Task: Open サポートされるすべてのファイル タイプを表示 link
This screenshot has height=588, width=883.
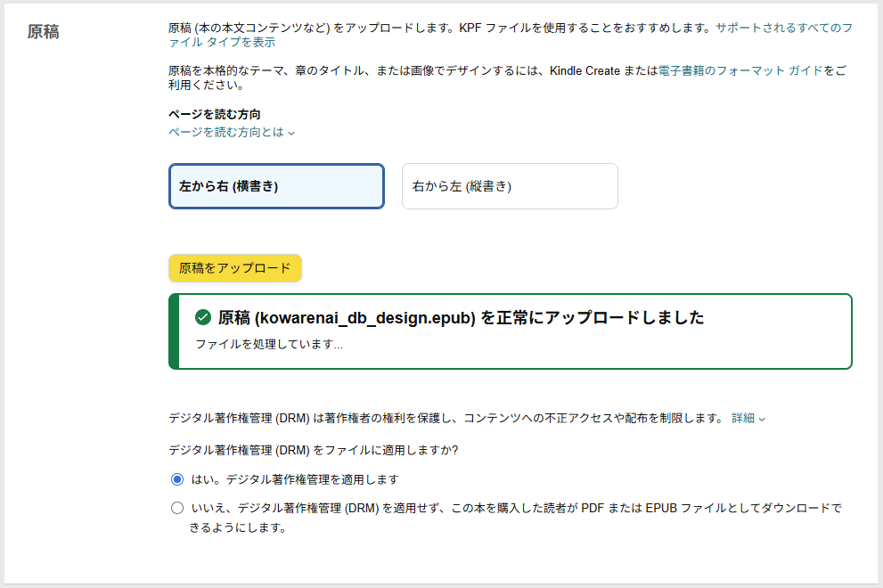Action: pyautogui.click(x=511, y=35)
